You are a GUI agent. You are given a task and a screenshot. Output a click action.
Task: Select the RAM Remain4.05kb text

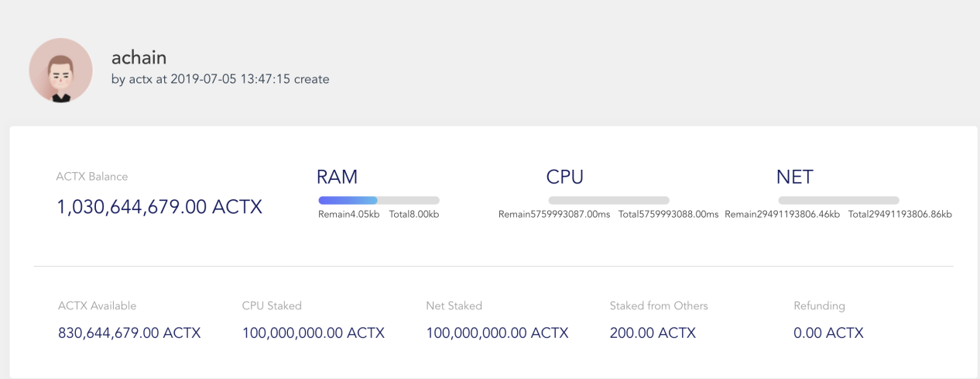[x=349, y=215]
